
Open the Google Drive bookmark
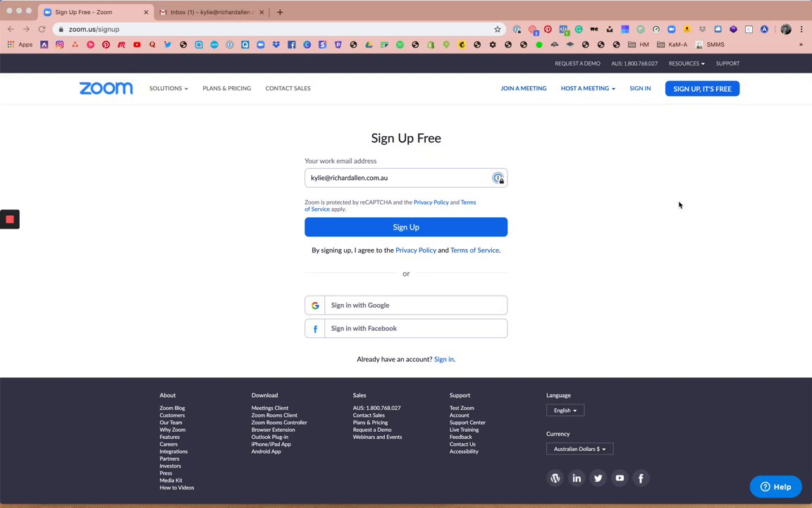[369, 44]
